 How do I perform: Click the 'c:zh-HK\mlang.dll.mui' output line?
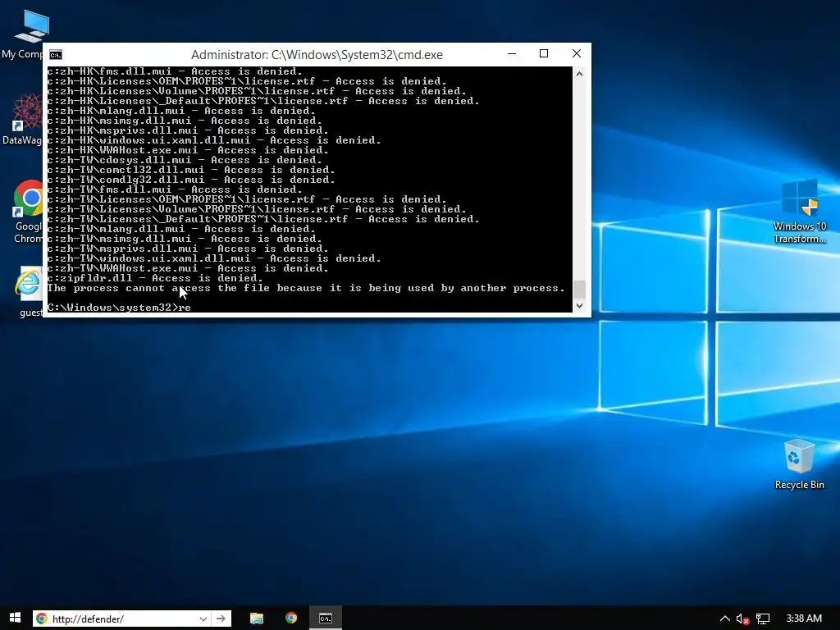tap(181, 111)
